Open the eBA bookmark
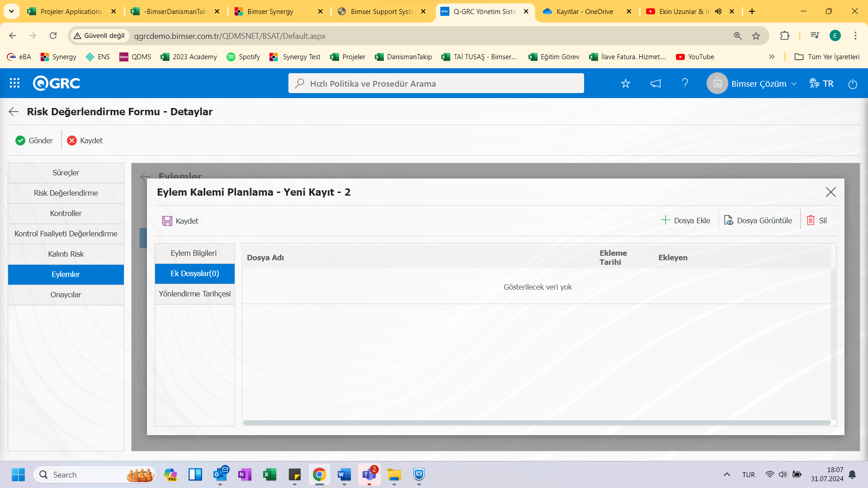This screenshot has width=868, height=488. click(19, 57)
